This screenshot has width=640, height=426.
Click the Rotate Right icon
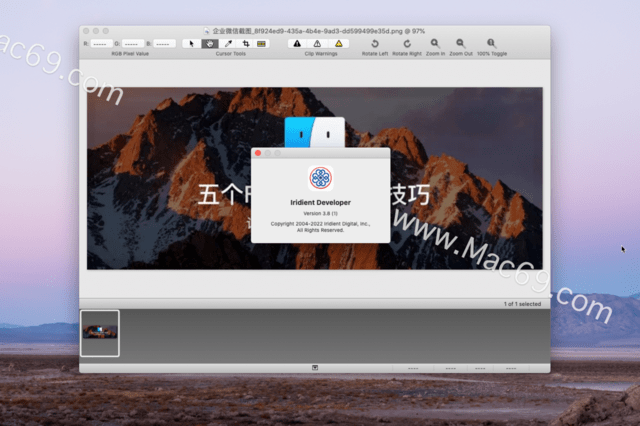tap(407, 43)
